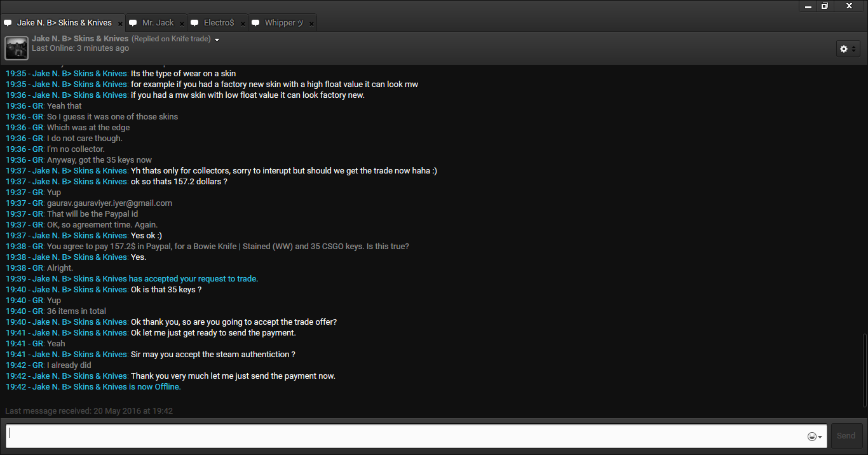Expand the small arrow next to emoticon button

click(x=820, y=437)
